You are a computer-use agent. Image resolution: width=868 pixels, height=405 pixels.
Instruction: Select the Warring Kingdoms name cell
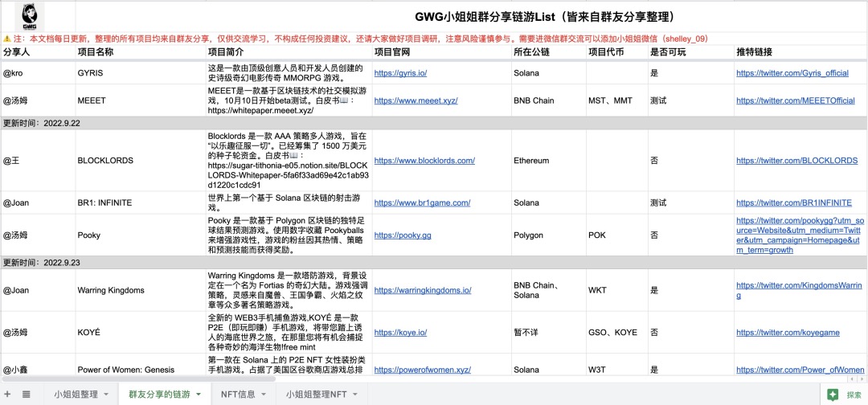(x=140, y=290)
